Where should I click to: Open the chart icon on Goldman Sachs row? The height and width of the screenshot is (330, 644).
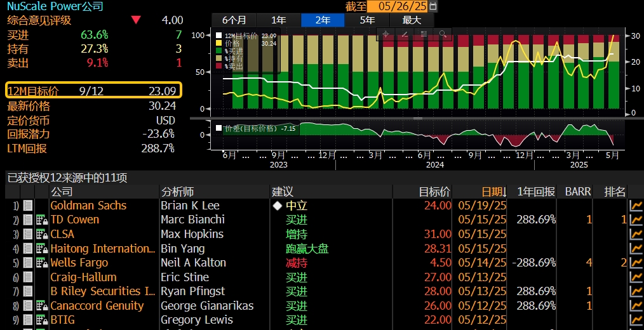pyautogui.click(x=636, y=206)
